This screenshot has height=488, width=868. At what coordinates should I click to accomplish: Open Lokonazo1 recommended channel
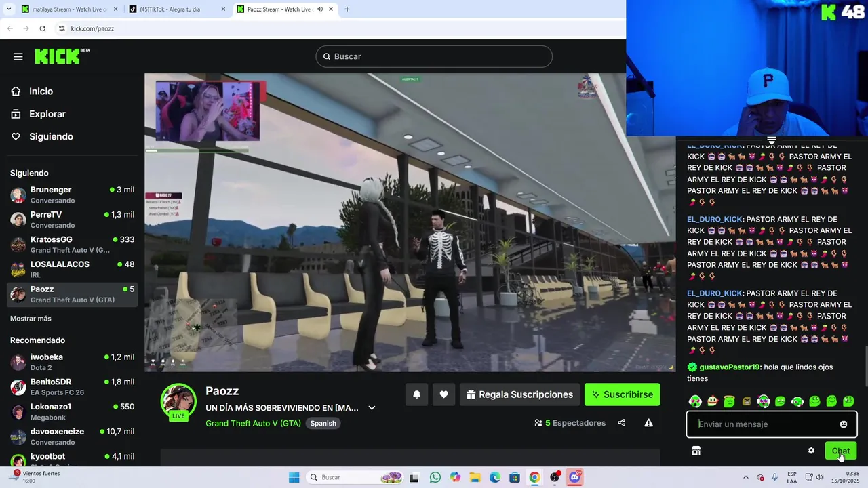[x=73, y=411]
